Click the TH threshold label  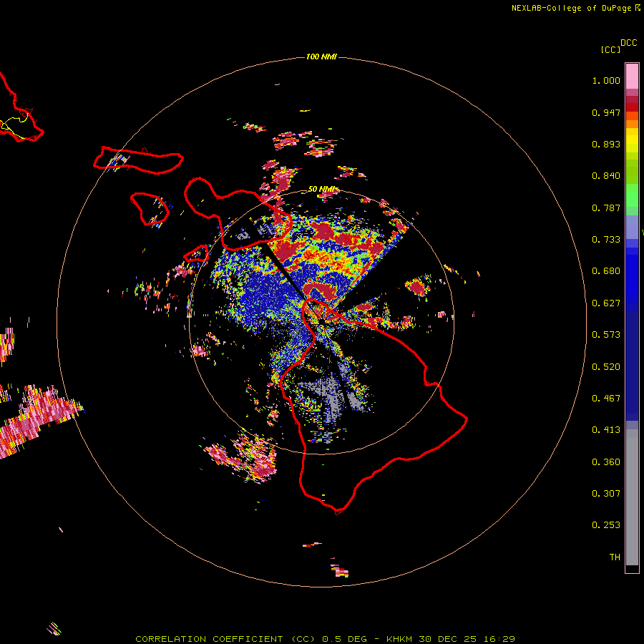click(x=615, y=557)
